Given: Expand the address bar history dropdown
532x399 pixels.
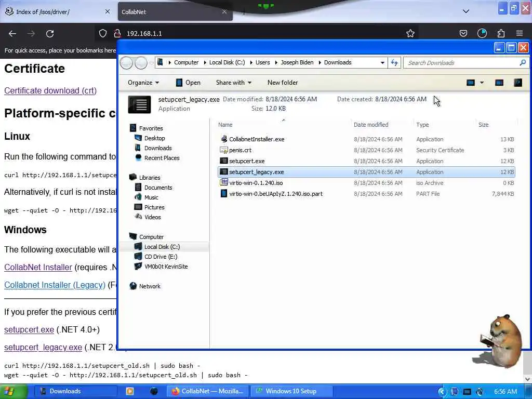Looking at the screenshot, I should (x=382, y=63).
